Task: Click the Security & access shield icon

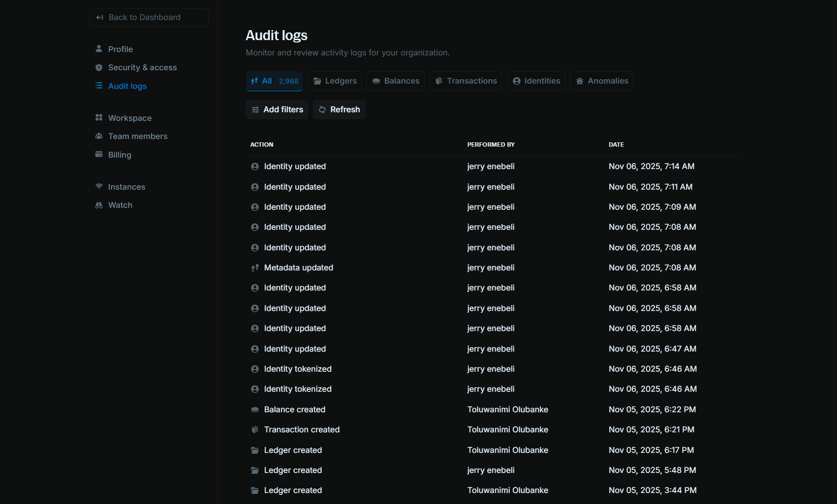Action: tap(98, 67)
